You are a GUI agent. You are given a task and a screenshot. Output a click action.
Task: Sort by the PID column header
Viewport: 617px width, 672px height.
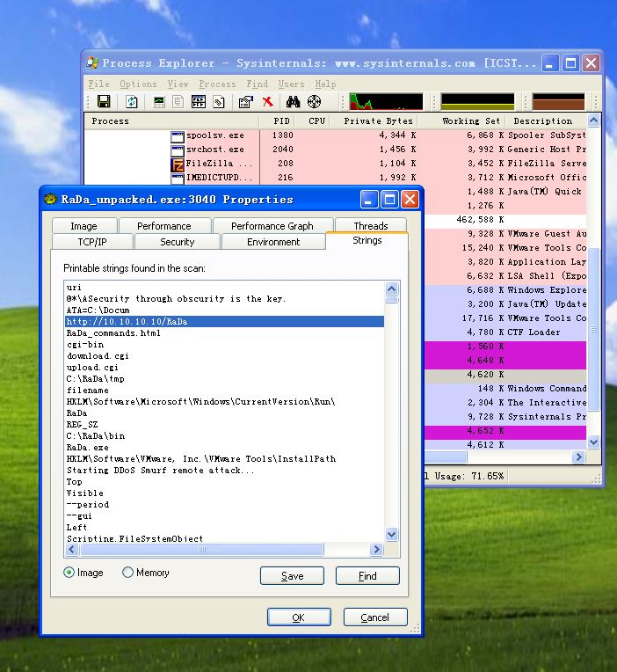pos(278,121)
